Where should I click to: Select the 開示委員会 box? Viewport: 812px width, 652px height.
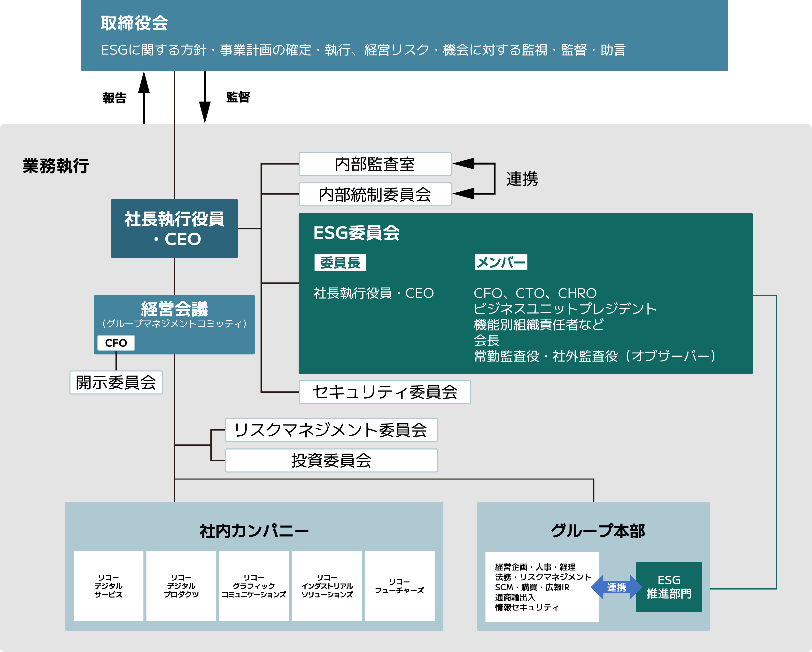[x=116, y=383]
